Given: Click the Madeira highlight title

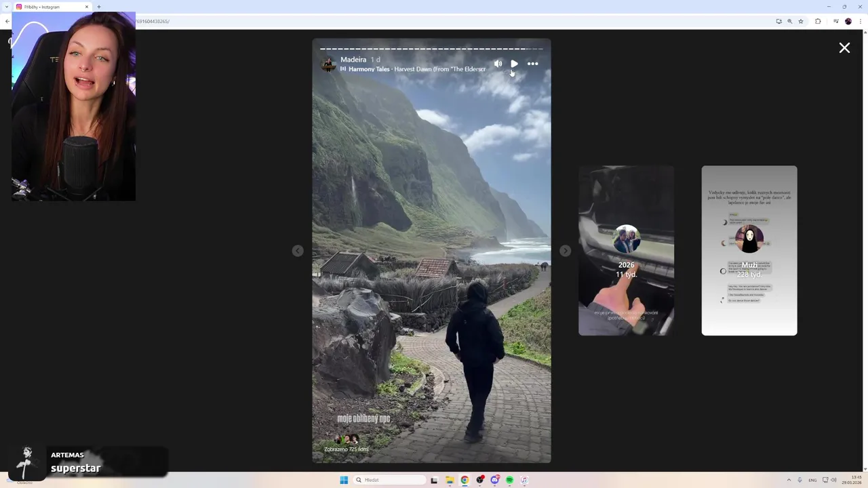Looking at the screenshot, I should 353,60.
